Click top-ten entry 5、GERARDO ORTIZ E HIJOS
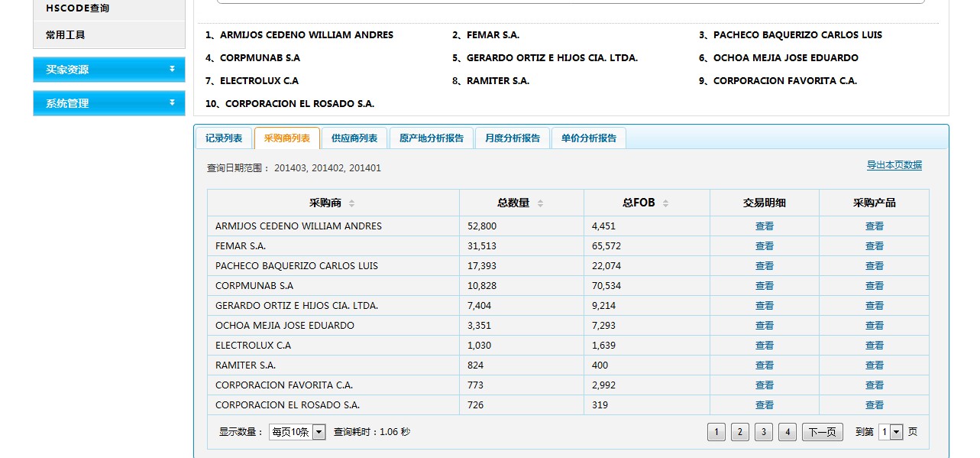Screen dimensions: 980x458 coord(545,58)
